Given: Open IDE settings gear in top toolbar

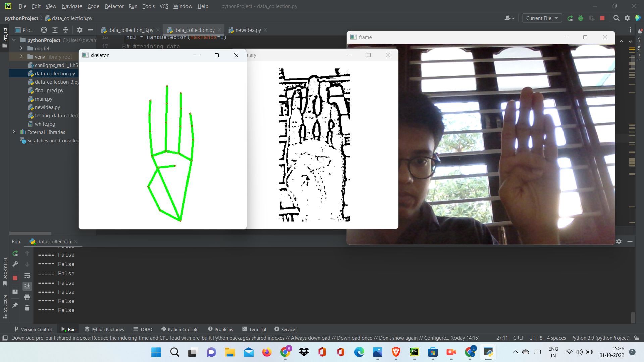Looking at the screenshot, I should [x=627, y=18].
